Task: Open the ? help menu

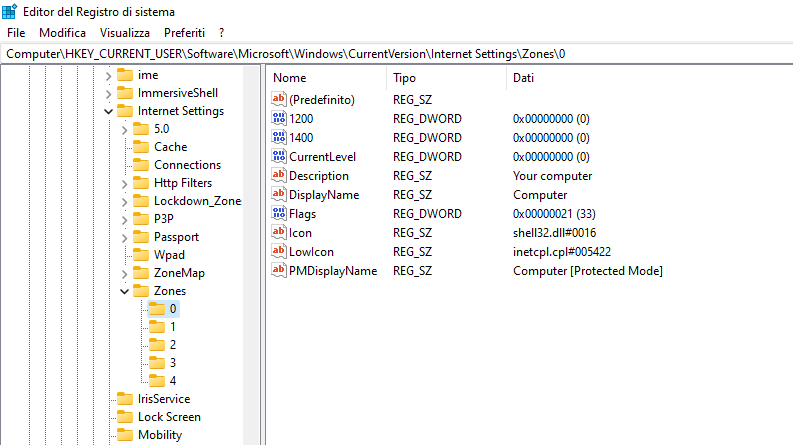Action: pos(222,33)
